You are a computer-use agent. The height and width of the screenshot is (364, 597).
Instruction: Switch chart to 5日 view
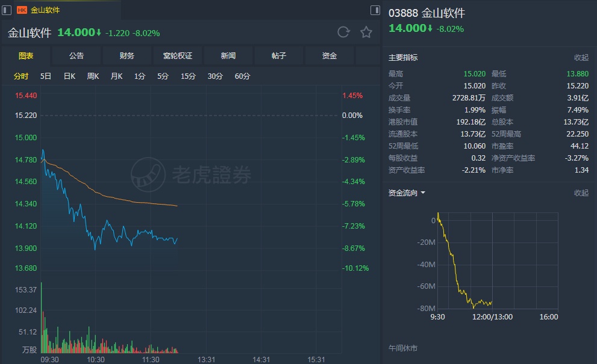coord(46,76)
